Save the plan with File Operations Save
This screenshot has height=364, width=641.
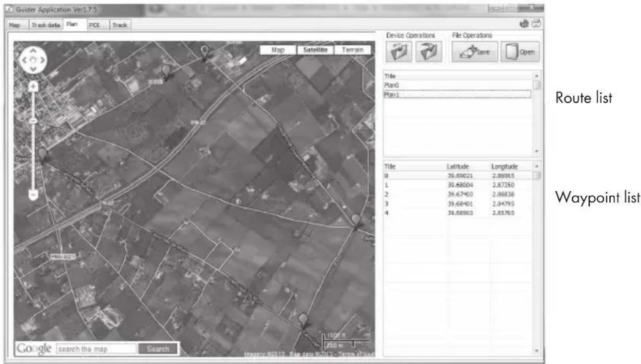pos(474,51)
